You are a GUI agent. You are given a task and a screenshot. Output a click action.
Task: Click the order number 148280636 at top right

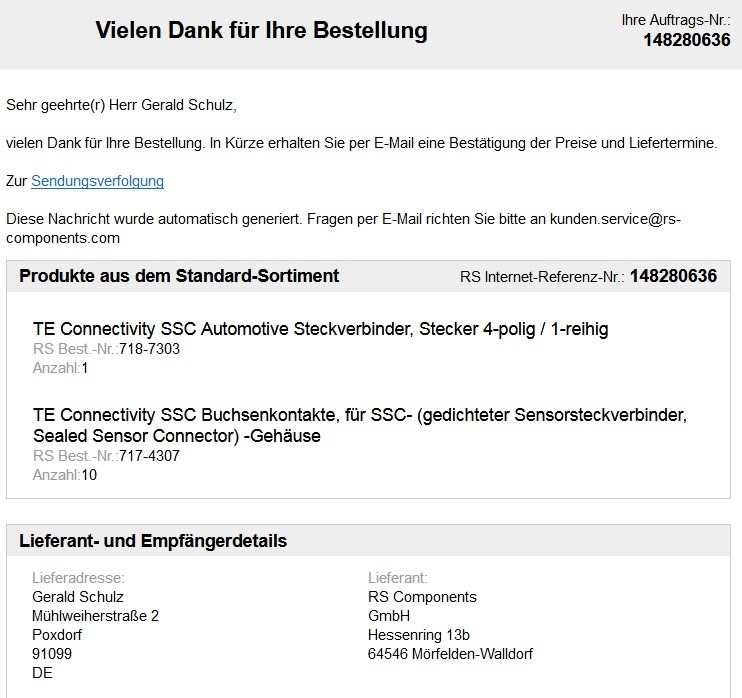(x=687, y=40)
